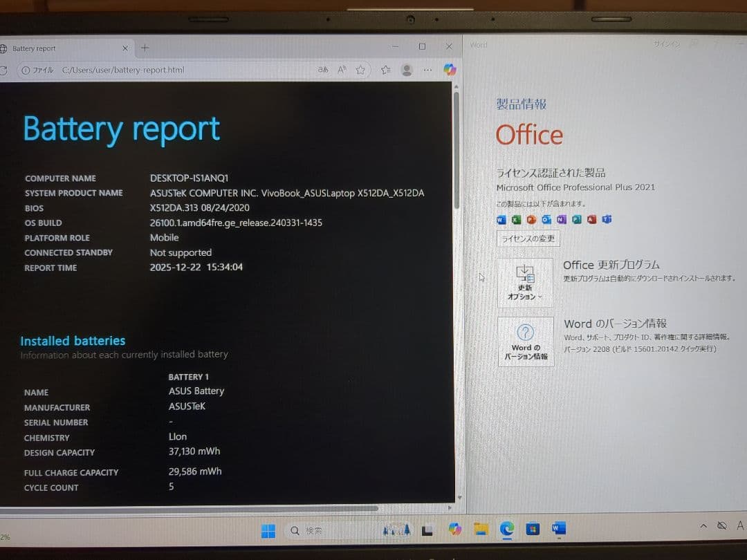Open the Word のバージョン情報 dropdown

(x=526, y=342)
